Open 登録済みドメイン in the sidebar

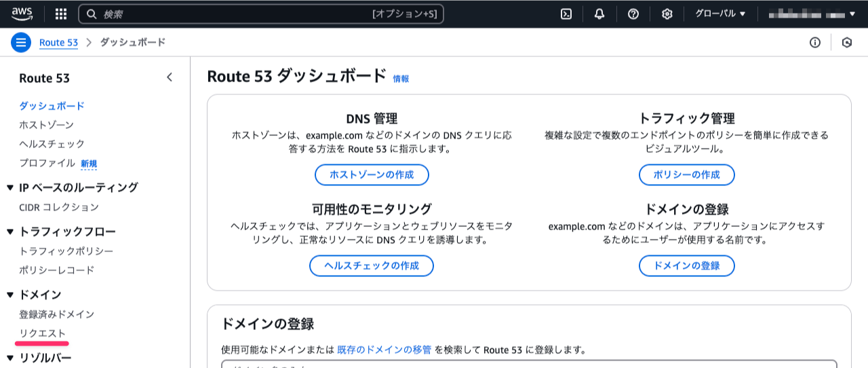tap(56, 314)
